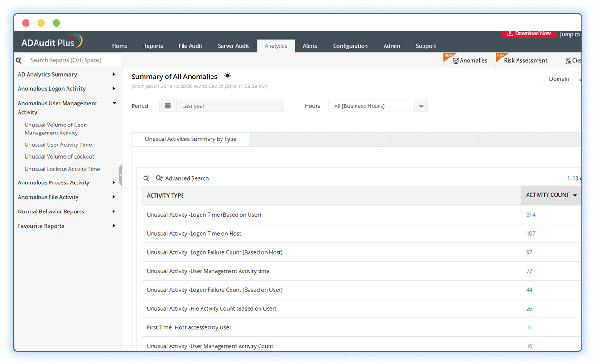Click activity count 77
Viewport: 596px width, 364px height.
point(529,271)
